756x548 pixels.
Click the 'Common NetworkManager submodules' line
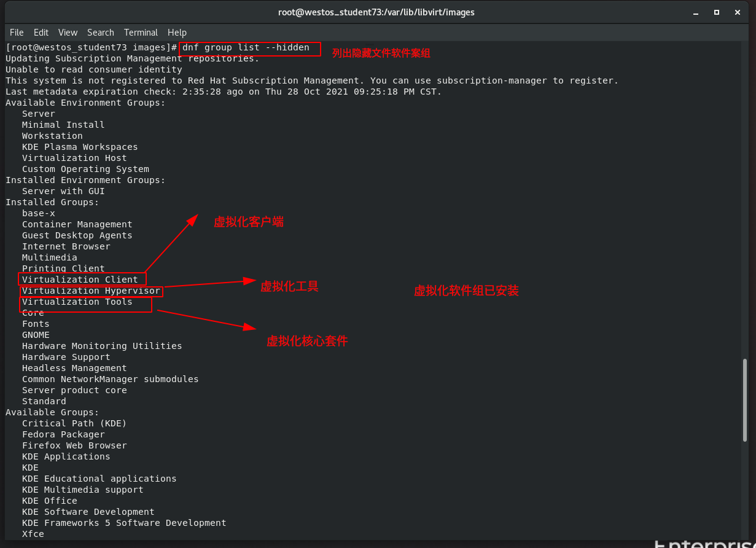(x=111, y=379)
